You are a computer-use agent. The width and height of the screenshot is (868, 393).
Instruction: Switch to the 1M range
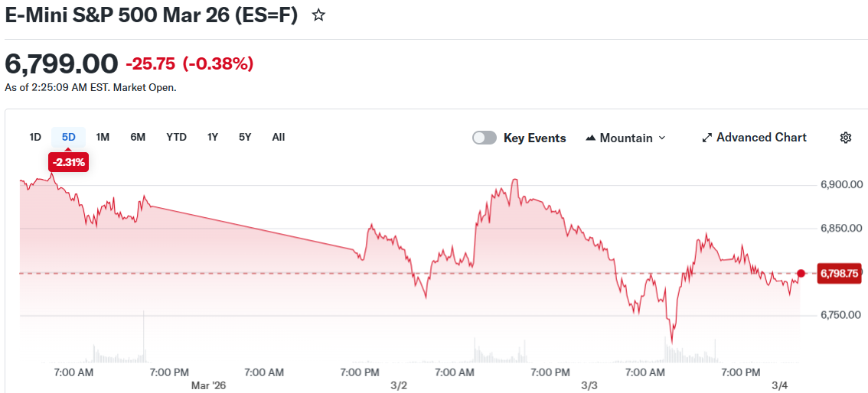[x=103, y=137]
